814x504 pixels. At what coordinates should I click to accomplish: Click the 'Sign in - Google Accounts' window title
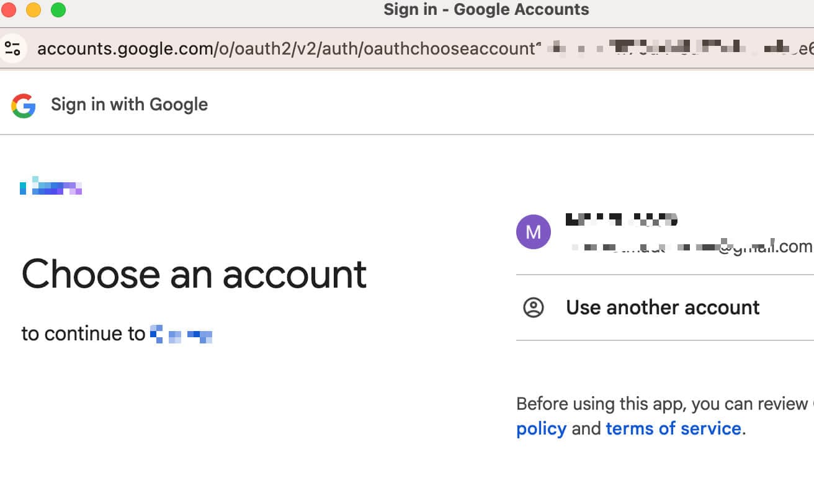pyautogui.click(x=486, y=10)
